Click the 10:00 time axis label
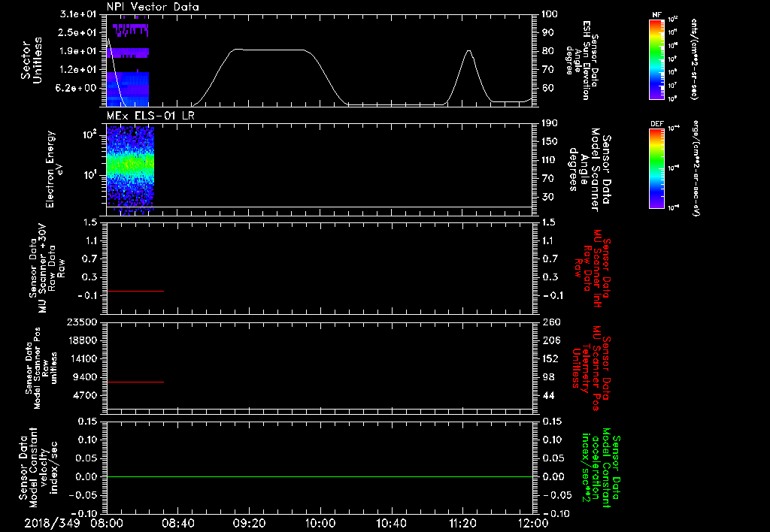 tap(320, 523)
